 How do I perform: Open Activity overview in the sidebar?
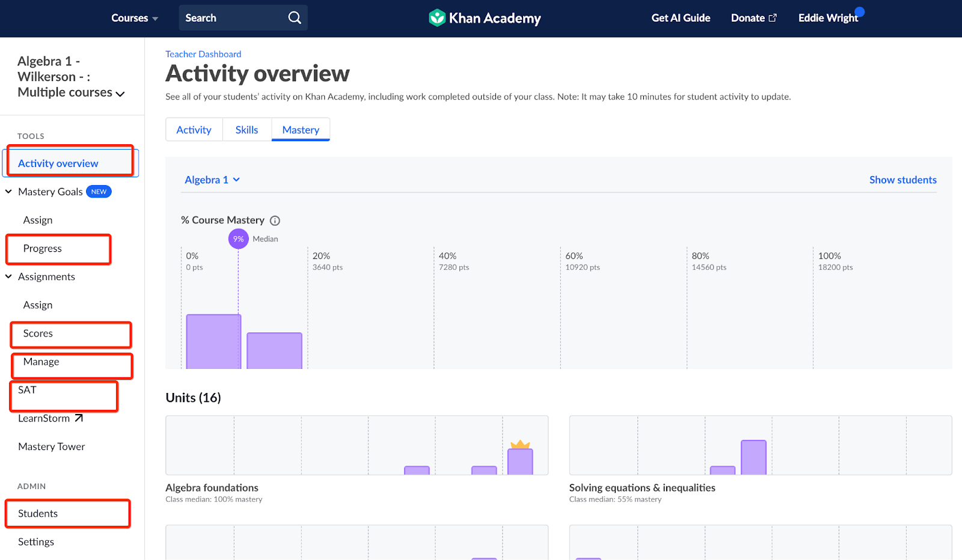(x=70, y=163)
